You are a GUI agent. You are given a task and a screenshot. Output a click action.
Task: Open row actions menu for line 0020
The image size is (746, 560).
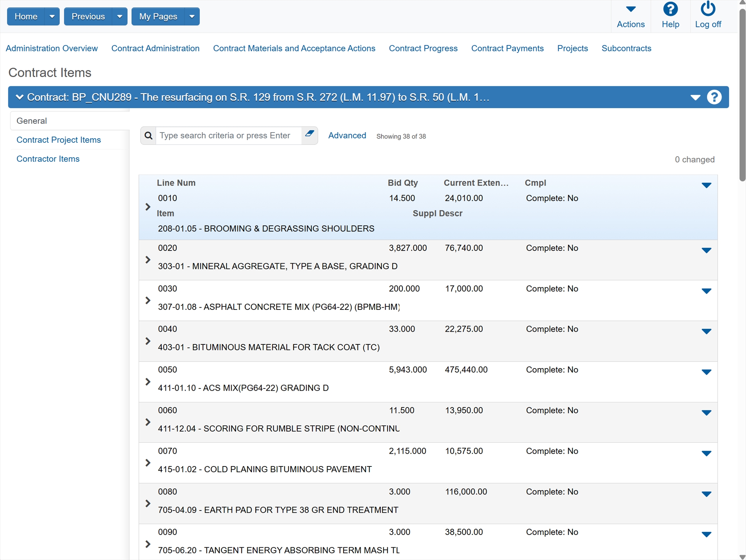point(706,251)
